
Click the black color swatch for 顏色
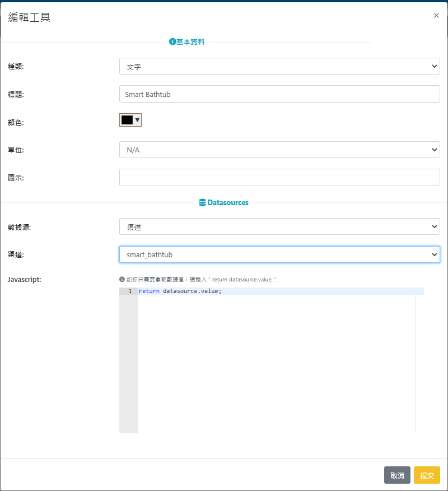[x=127, y=120]
